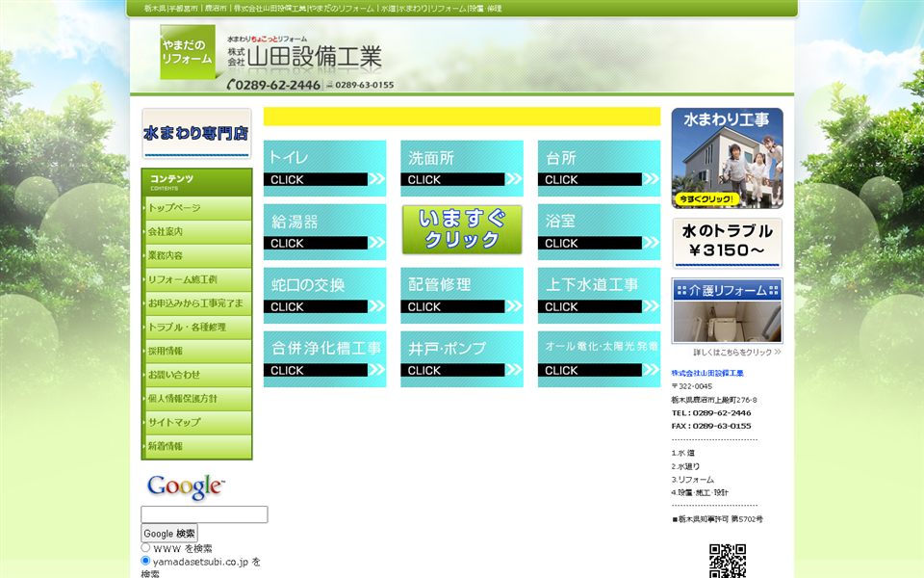Viewport: 924px width, 578px height.
Task: Click the green いますぐクリック button
Action: [462, 229]
